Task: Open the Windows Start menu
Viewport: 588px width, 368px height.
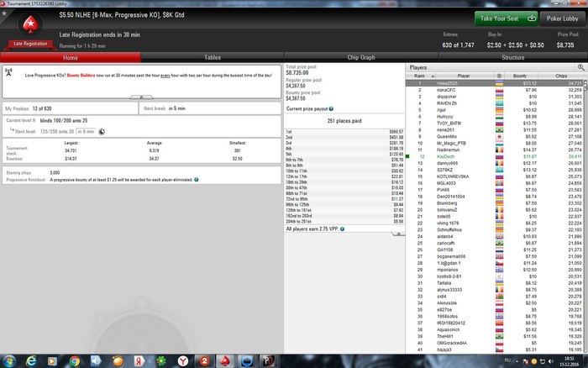Action: [x=9, y=361]
